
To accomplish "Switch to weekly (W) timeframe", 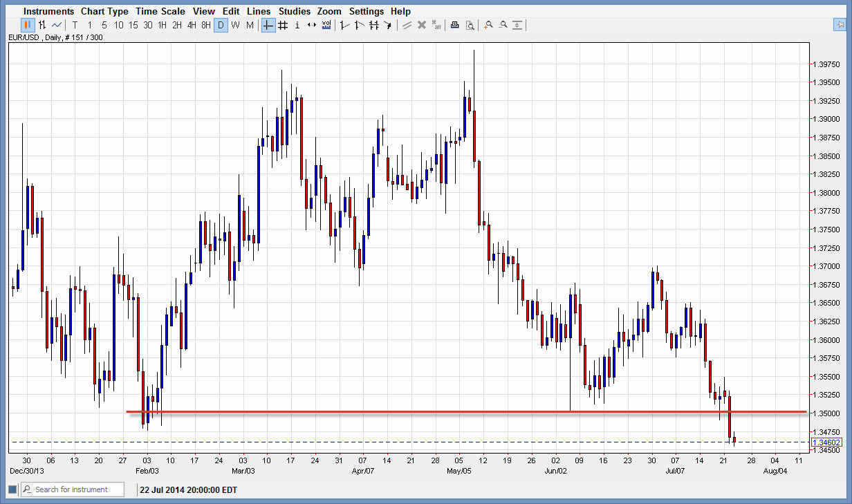I will [235, 26].
